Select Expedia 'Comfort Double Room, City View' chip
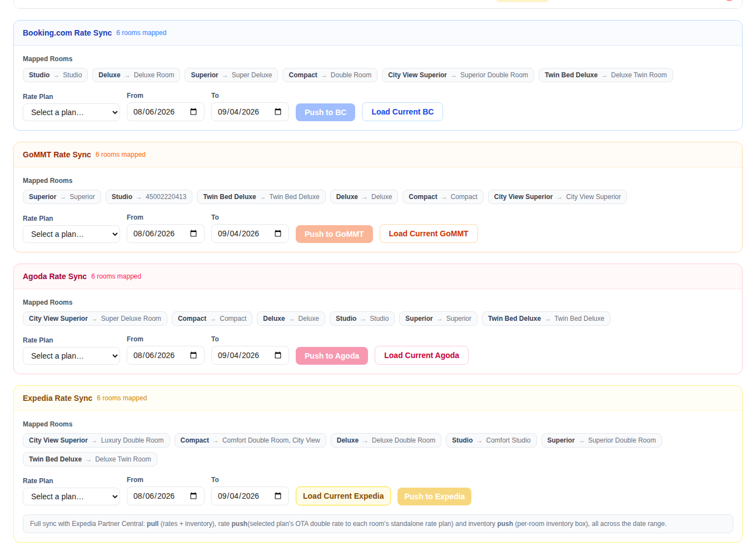 click(x=250, y=440)
